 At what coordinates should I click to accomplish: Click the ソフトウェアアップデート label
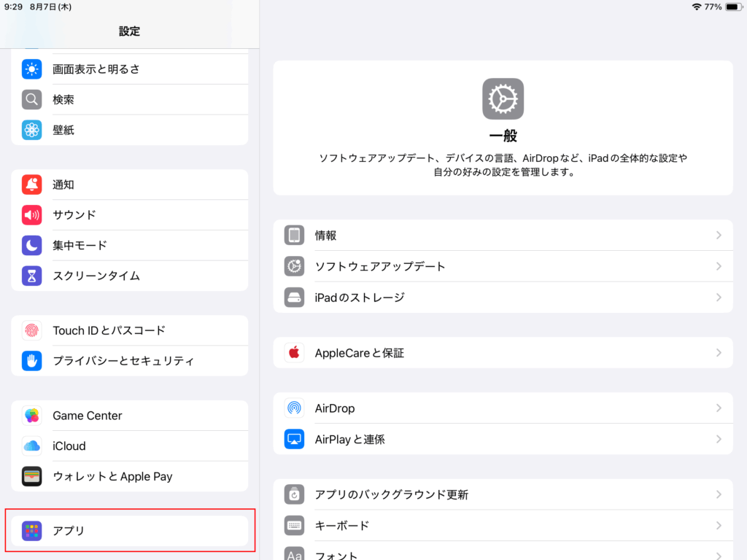coord(380,266)
